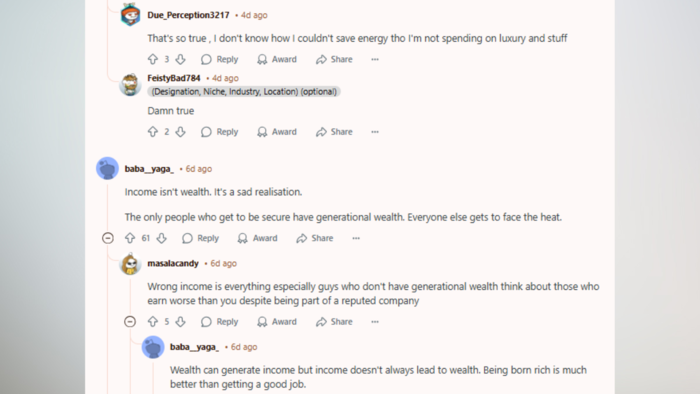Upvote Due_Perception3217's comment
Screen dimensions: 700x394
153,59
